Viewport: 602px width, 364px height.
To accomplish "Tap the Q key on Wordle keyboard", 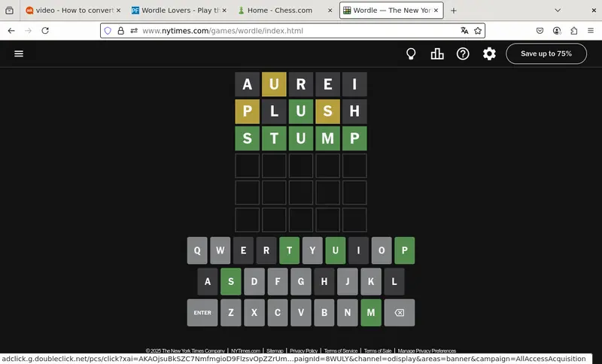I will 197,250.
